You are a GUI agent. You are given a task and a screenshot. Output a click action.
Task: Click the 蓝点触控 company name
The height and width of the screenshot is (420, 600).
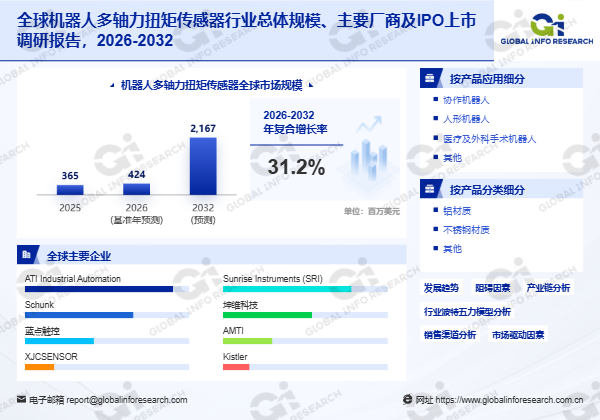pyautogui.click(x=42, y=331)
